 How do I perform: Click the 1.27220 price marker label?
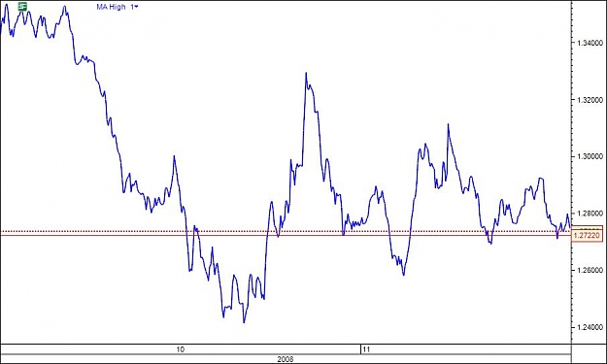click(x=589, y=235)
